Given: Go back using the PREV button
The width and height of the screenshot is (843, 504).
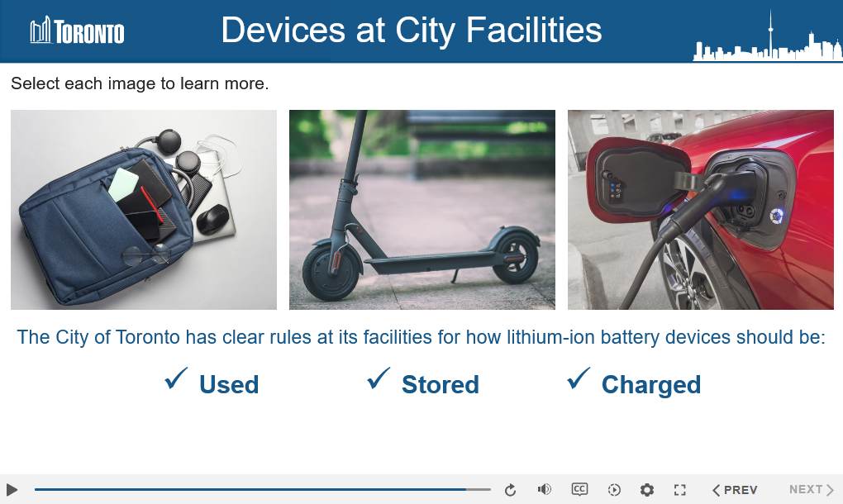Looking at the screenshot, I should point(734,489).
